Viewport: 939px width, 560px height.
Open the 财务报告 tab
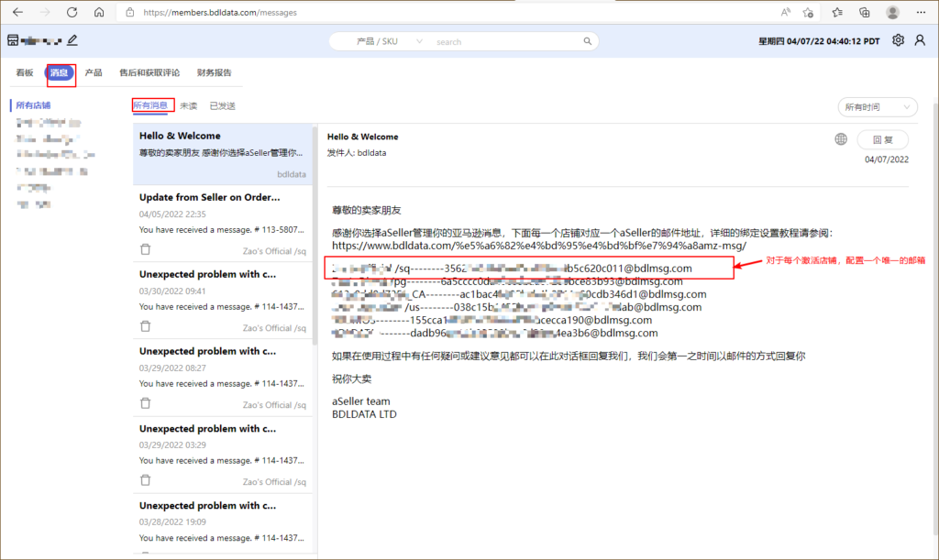[x=215, y=73]
